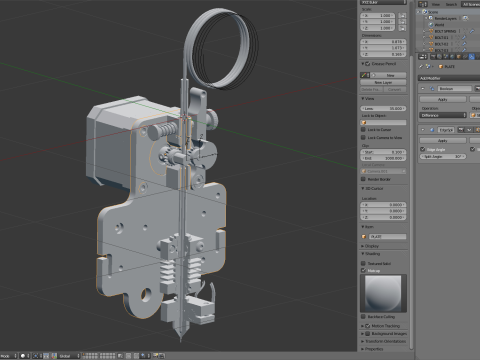Viewport: 480px width, 360px height.
Task: Select BOLT SPRING in the outliner
Action: coord(445,31)
